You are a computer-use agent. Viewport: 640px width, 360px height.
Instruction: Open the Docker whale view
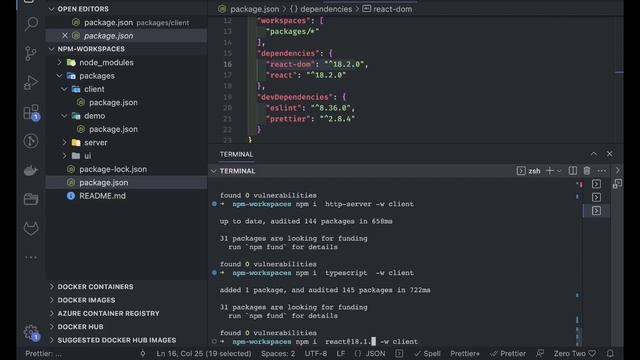click(31, 170)
